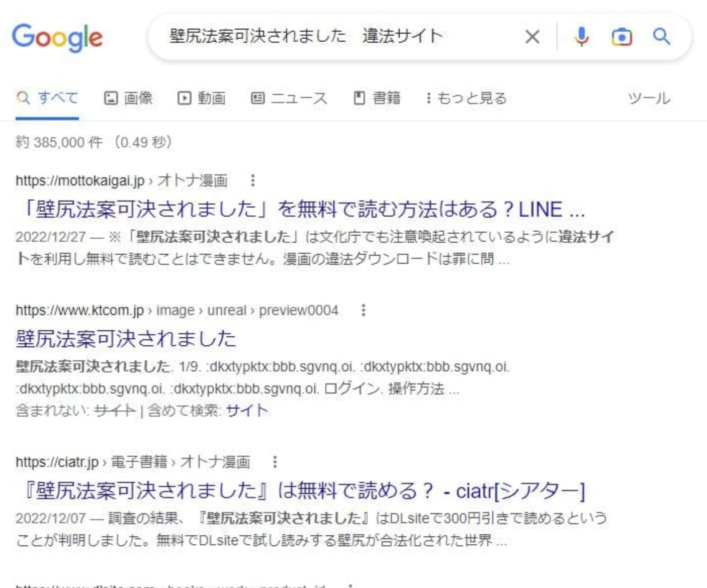Click the news icon beside ニュース
The height and width of the screenshot is (588, 707).
pos(257,98)
